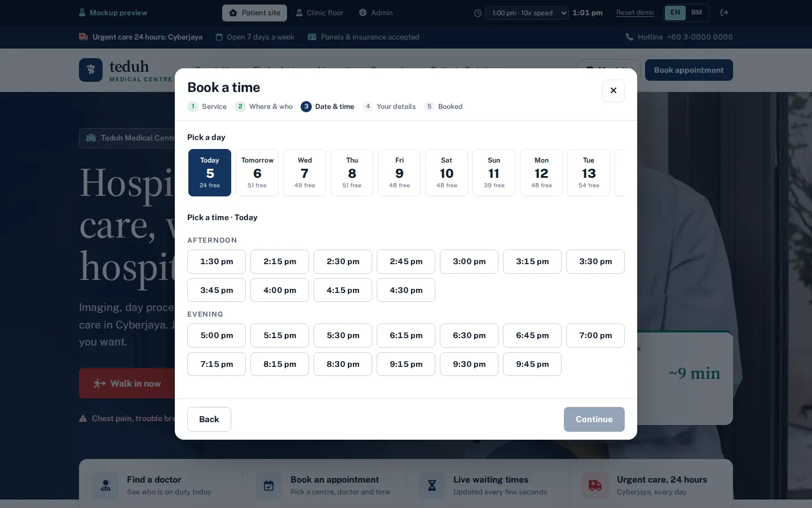Click Book appointment in site header
The height and width of the screenshot is (508, 812).
pos(689,70)
